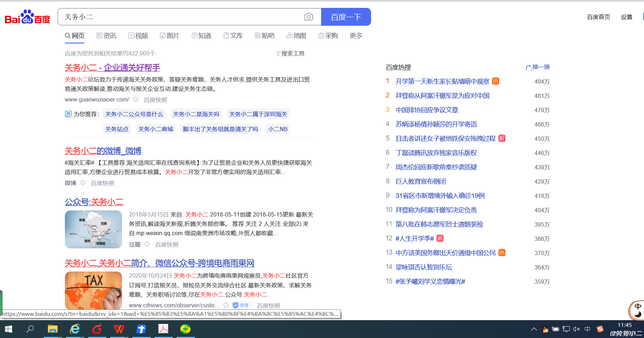Select suggestion 关务站点
The image size is (644, 338).
[x=117, y=129]
